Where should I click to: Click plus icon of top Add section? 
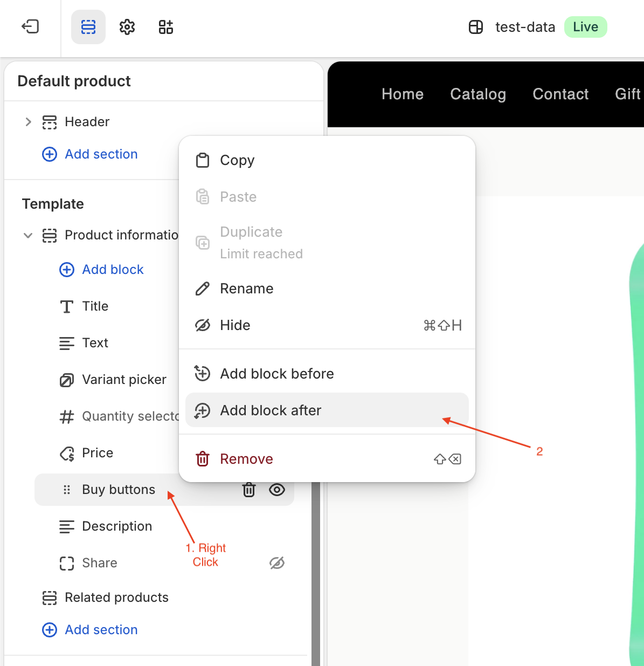(50, 154)
